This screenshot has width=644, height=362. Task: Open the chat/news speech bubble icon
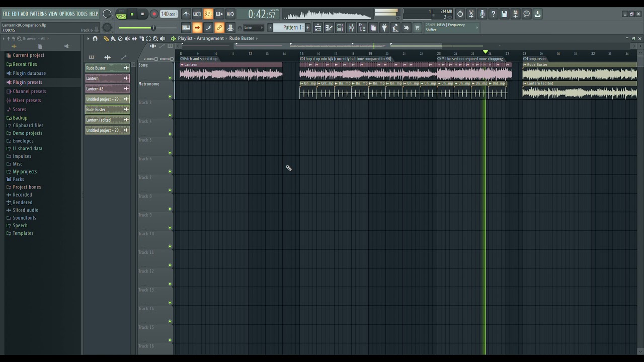click(x=526, y=14)
